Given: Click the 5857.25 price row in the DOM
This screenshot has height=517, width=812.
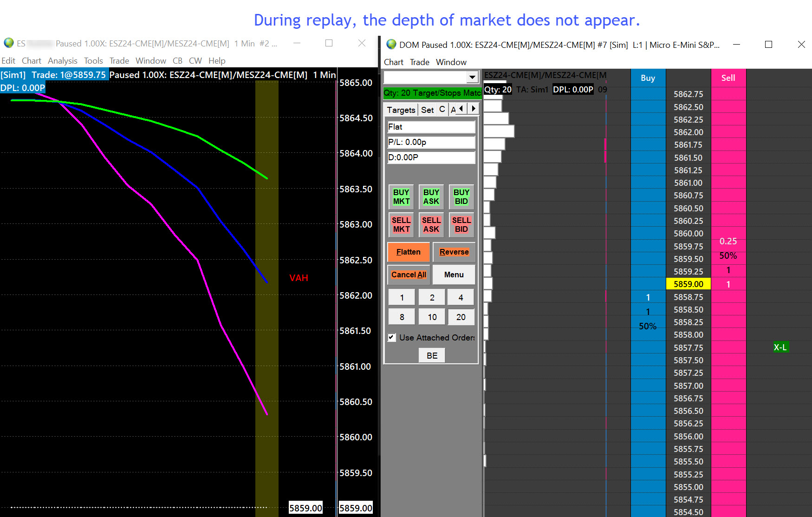Looking at the screenshot, I should point(689,373).
